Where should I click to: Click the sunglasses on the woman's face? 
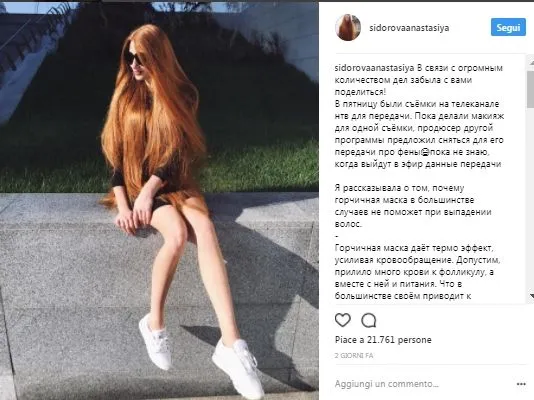[x=134, y=58]
